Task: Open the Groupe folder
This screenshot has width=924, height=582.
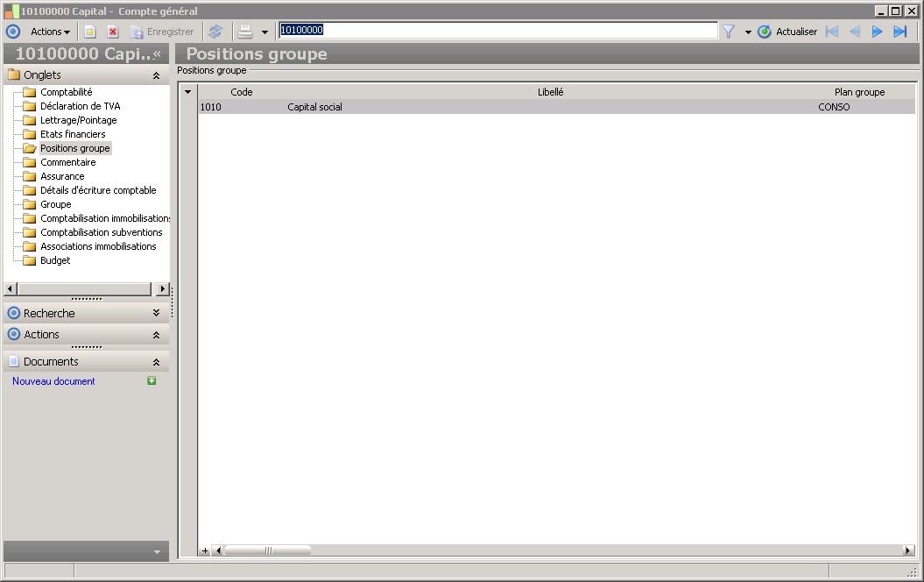Action: tap(55, 204)
